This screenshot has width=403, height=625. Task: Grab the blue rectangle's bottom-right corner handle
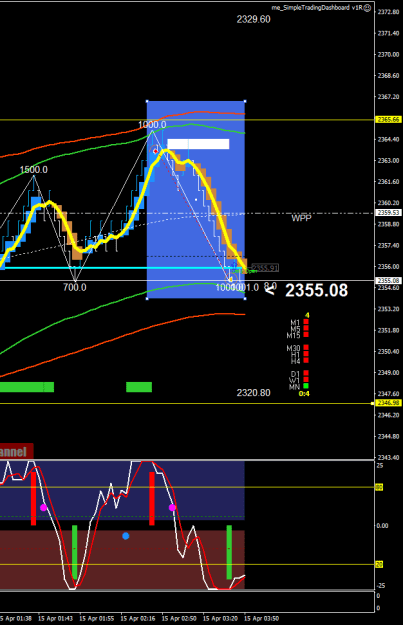[245, 298]
